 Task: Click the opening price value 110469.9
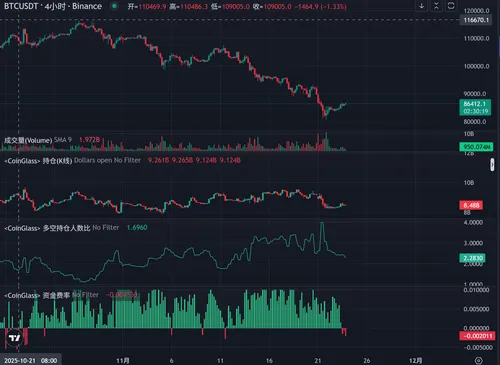(x=152, y=7)
